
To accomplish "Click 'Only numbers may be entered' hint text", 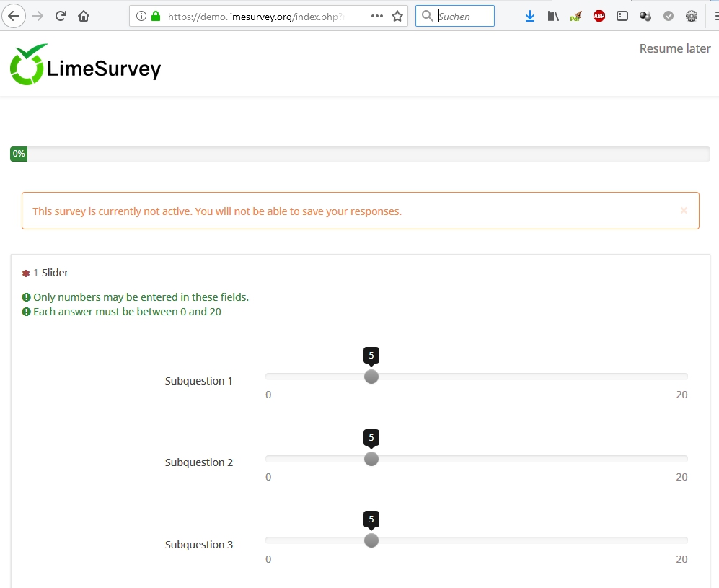I will (x=141, y=297).
